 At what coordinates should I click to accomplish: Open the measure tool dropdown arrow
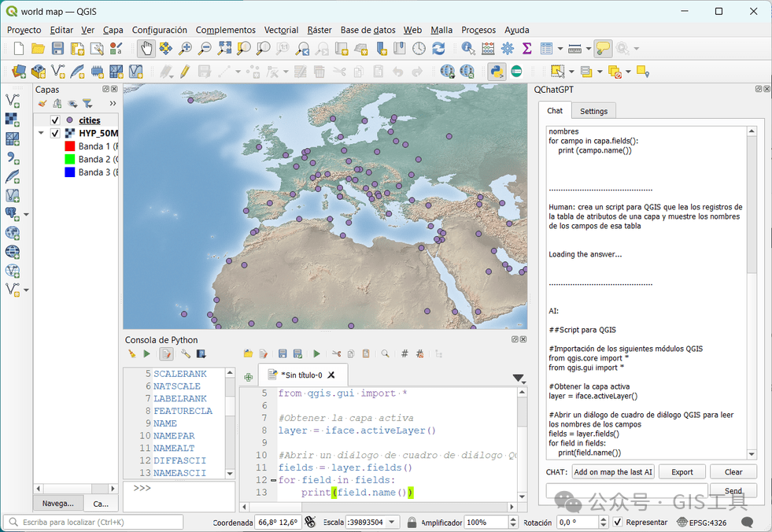589,49
